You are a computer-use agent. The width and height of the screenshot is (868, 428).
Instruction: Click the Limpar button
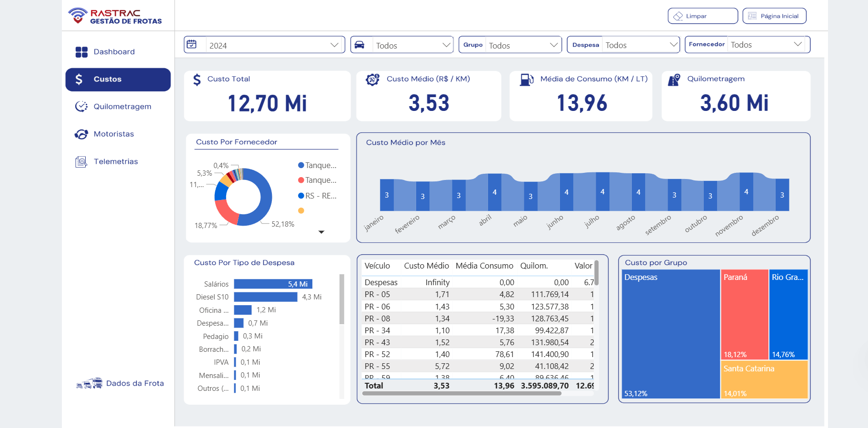click(703, 16)
